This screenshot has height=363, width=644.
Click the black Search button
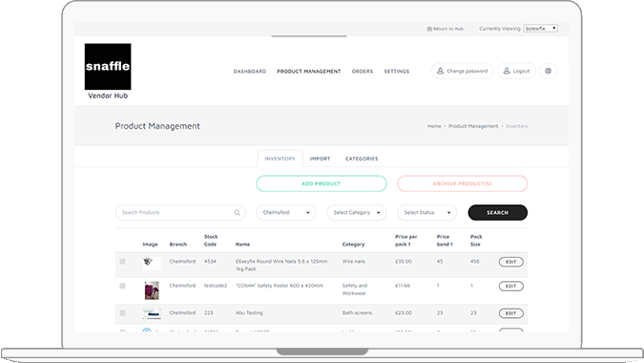click(x=497, y=212)
